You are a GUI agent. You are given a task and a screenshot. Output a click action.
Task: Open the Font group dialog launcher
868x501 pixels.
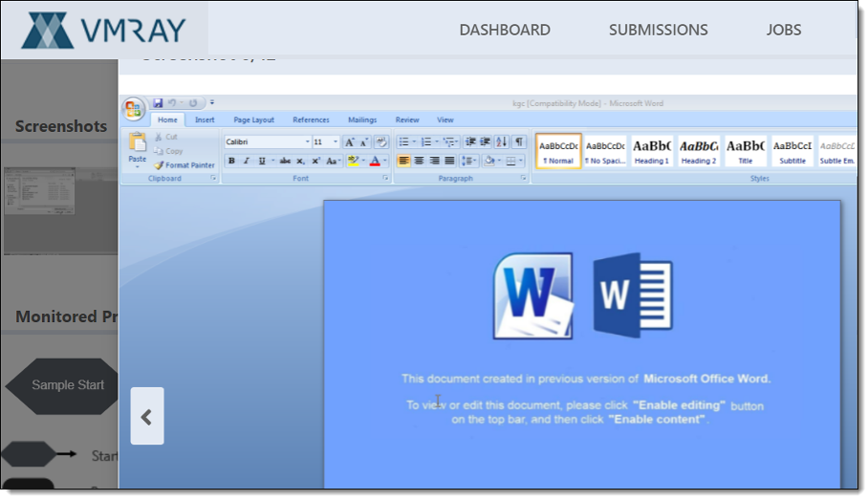tap(385, 178)
